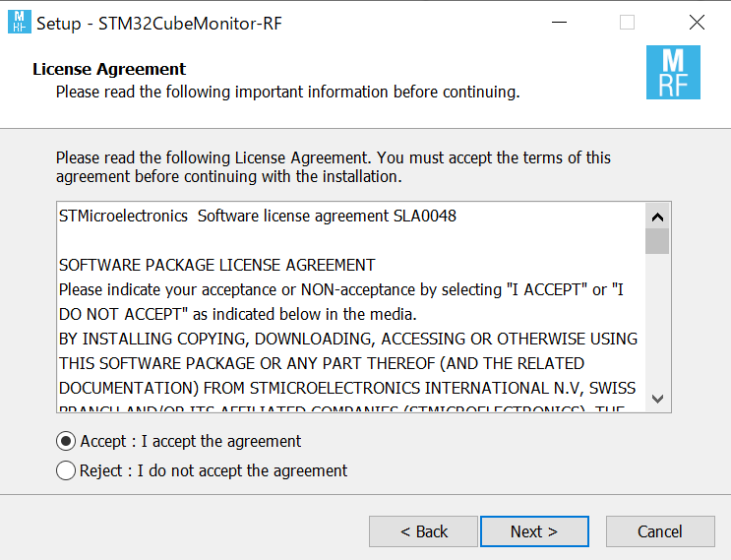The height and width of the screenshot is (560, 731).
Task: Click the license scrollbar down arrow
Action: 657,399
